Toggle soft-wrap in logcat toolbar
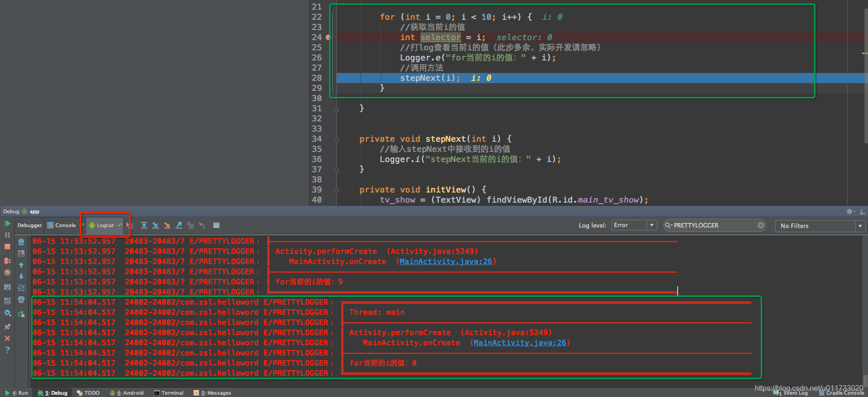The image size is (868, 397). (21, 288)
